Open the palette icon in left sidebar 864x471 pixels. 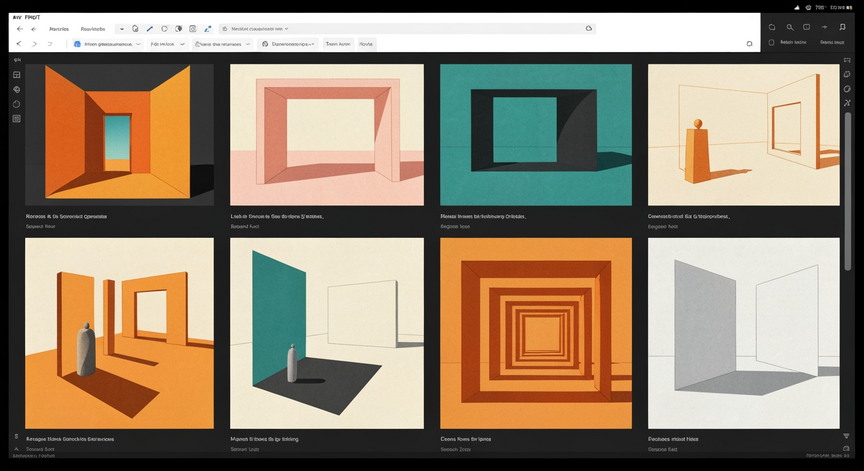click(x=17, y=89)
